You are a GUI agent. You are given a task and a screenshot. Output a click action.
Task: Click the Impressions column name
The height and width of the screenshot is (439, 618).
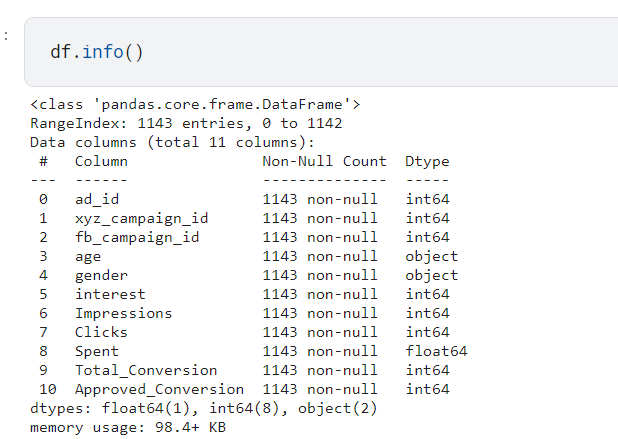(x=123, y=313)
